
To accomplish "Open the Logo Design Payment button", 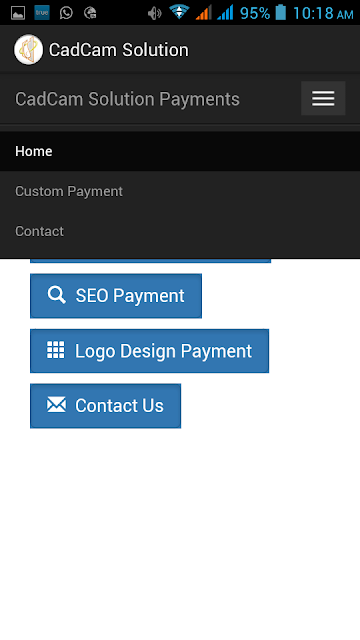I will [149, 351].
